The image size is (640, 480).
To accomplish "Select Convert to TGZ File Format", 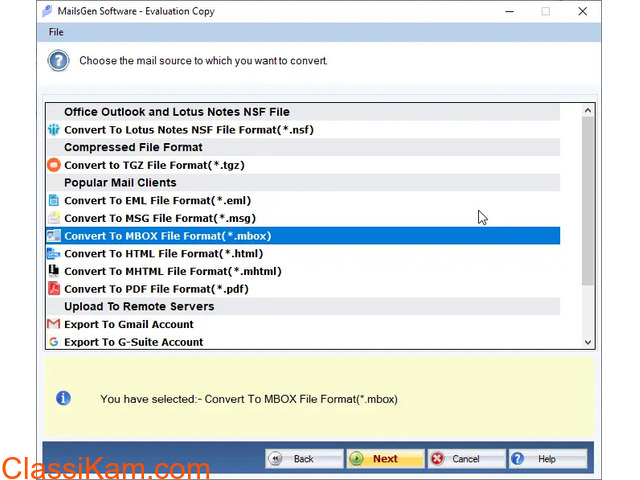I will pyautogui.click(x=302, y=165).
